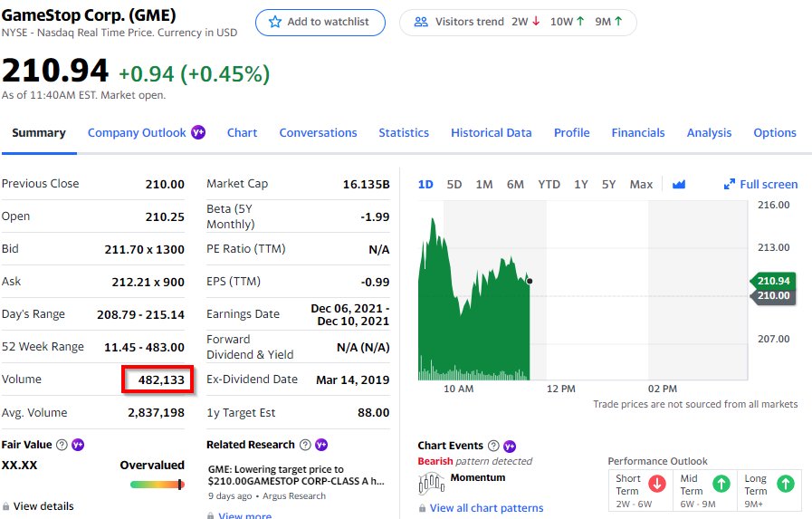Click the lock icon beside View details

pyautogui.click(x=5, y=506)
